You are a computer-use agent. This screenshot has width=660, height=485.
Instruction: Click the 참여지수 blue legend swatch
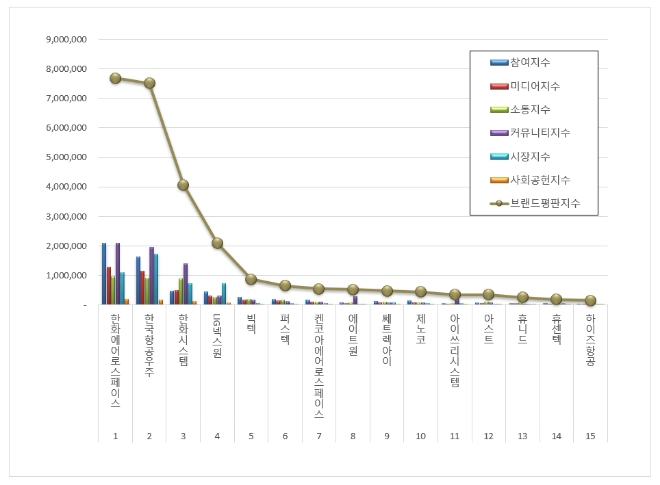point(497,62)
